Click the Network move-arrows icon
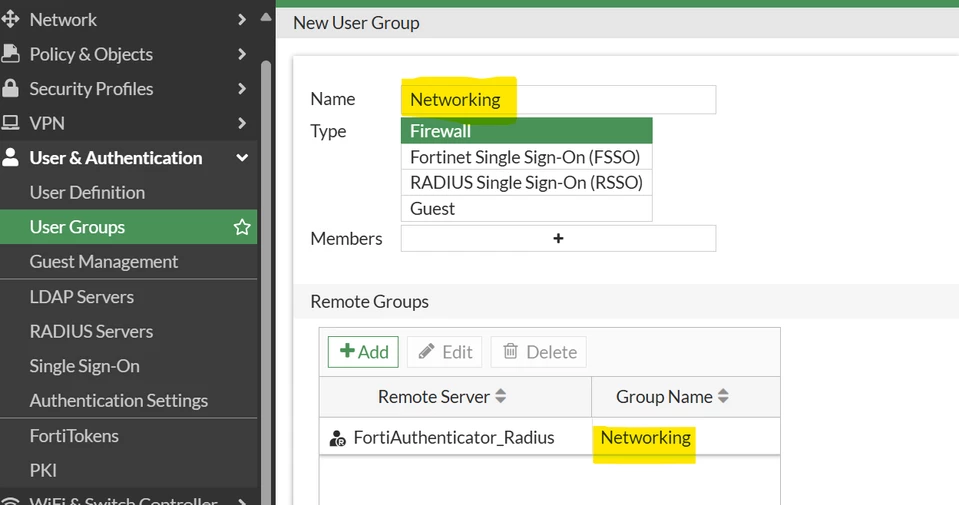959x505 pixels. (x=10, y=20)
